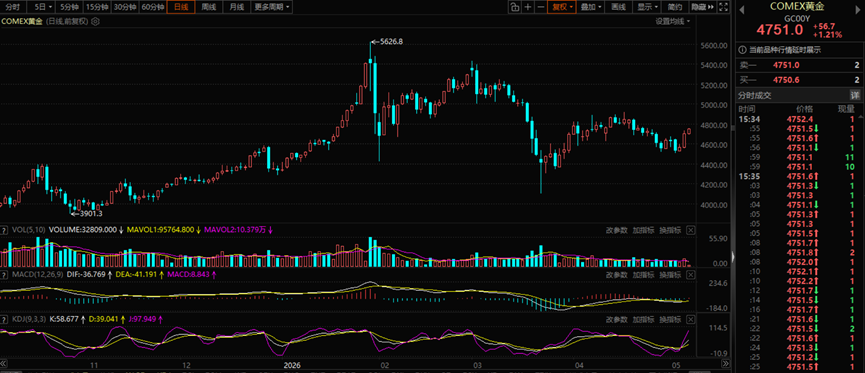Open 叠加 overlay dropdown
This screenshot has width=865, height=373.
pos(591,7)
